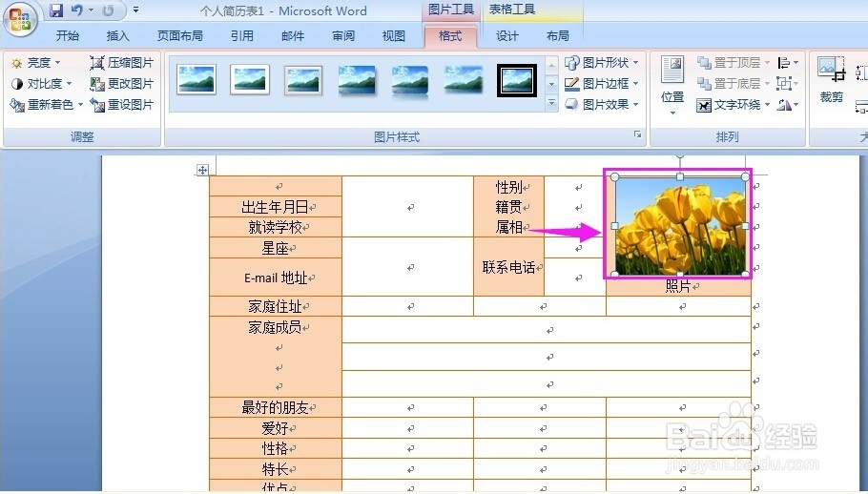The width and height of the screenshot is (868, 494).
Task: Click the 性别 cell
Action: tap(509, 187)
